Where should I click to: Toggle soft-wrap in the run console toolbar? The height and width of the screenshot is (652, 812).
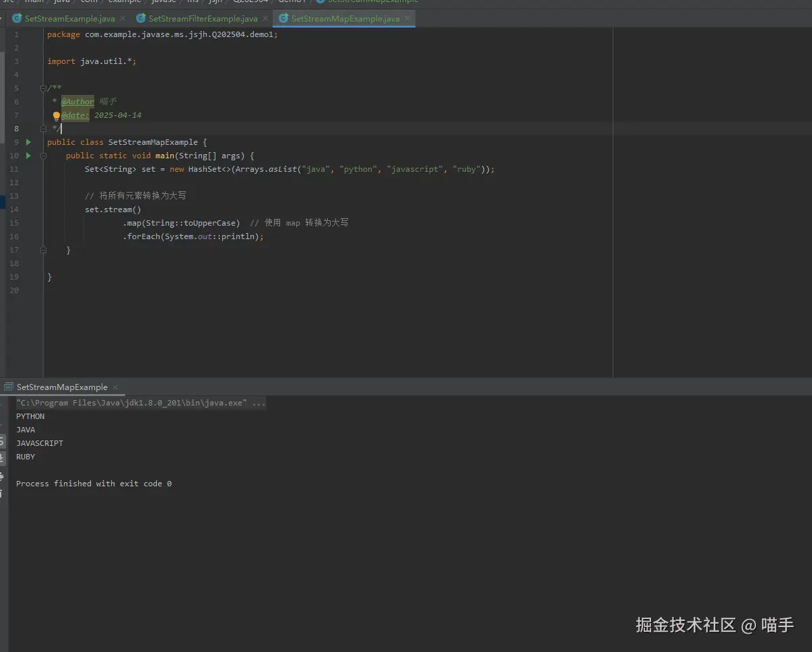(2, 441)
